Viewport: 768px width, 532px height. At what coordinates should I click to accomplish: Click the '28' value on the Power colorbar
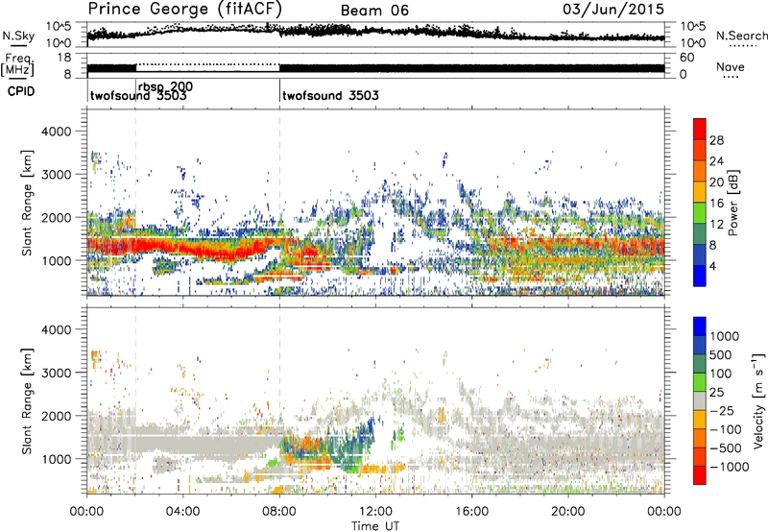716,140
